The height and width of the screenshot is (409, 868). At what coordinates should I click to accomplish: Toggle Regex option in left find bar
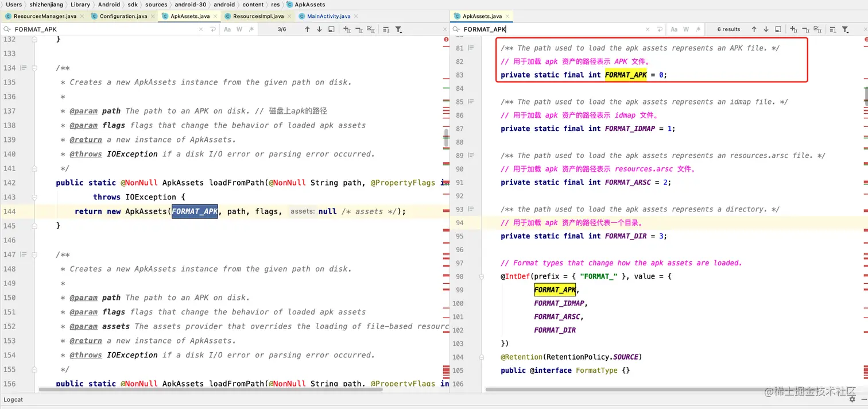251,29
